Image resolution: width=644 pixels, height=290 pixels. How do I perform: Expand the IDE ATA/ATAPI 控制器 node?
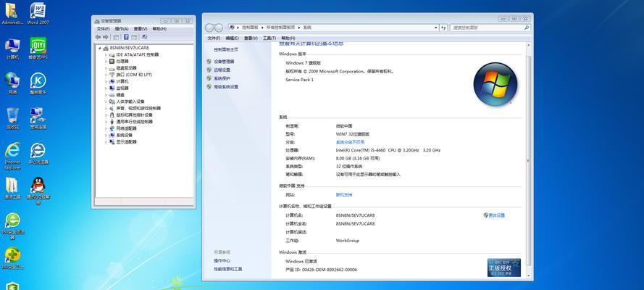point(106,54)
